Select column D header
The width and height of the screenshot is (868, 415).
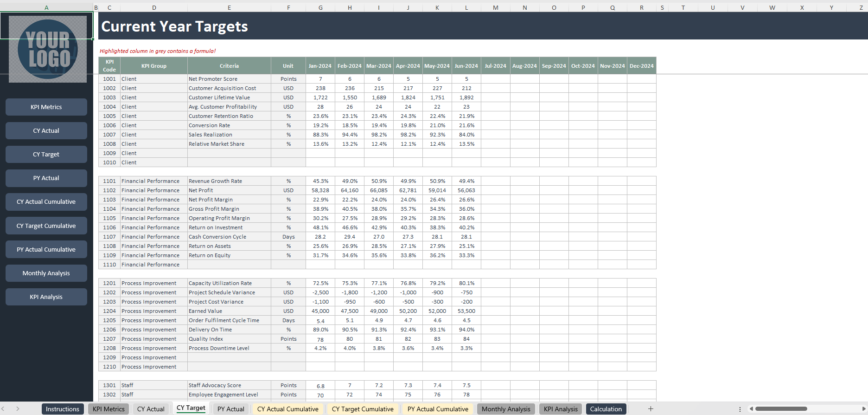(154, 7)
